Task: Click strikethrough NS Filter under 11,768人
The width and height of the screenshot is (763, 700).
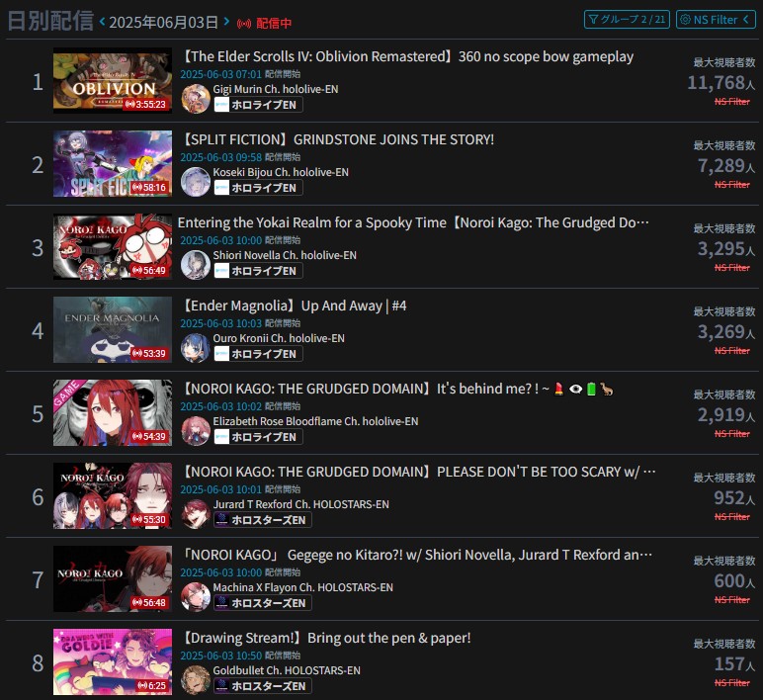Action: 731,102
